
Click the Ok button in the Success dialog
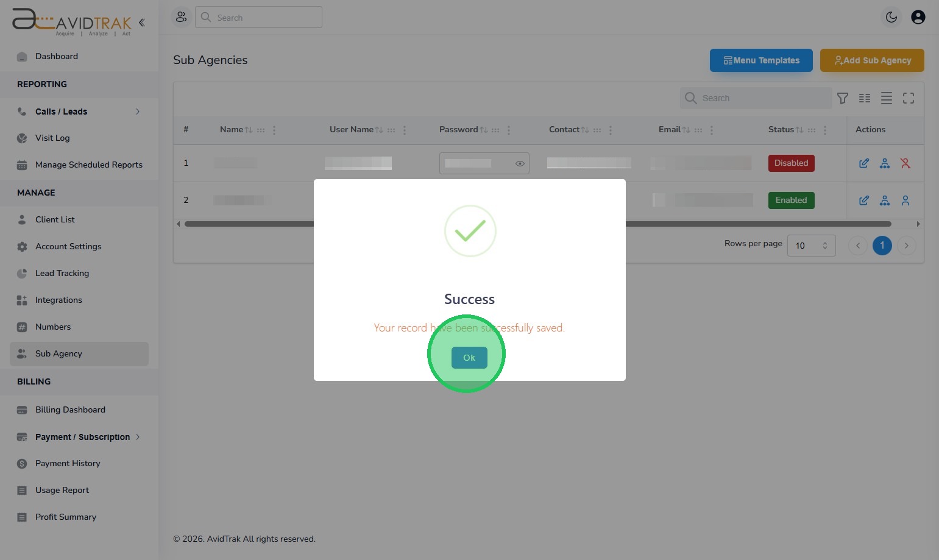[x=469, y=358]
